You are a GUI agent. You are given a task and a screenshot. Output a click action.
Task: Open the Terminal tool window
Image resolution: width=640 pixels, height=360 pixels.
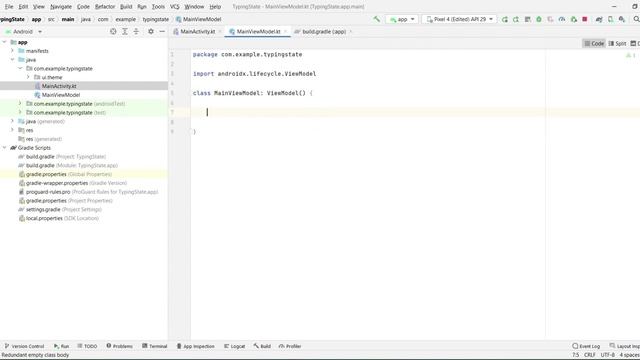tap(155, 346)
